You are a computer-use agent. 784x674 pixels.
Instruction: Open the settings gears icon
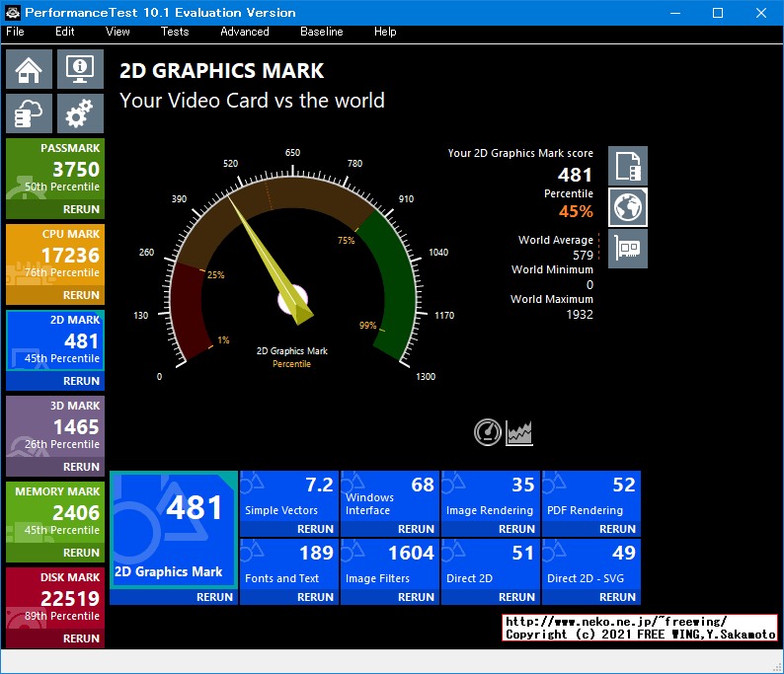[80, 114]
